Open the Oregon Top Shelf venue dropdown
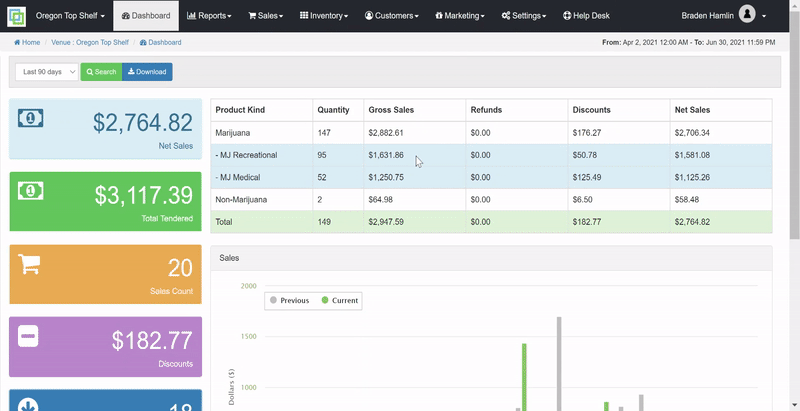 tap(70, 16)
